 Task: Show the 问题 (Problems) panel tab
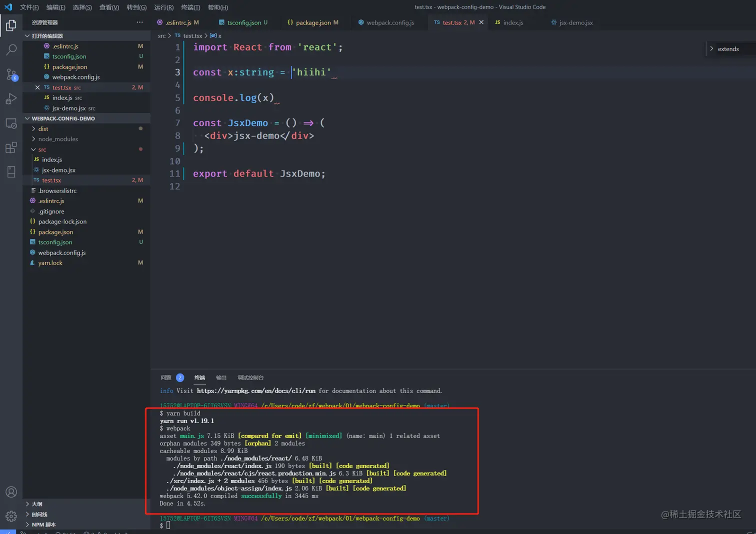tap(166, 377)
